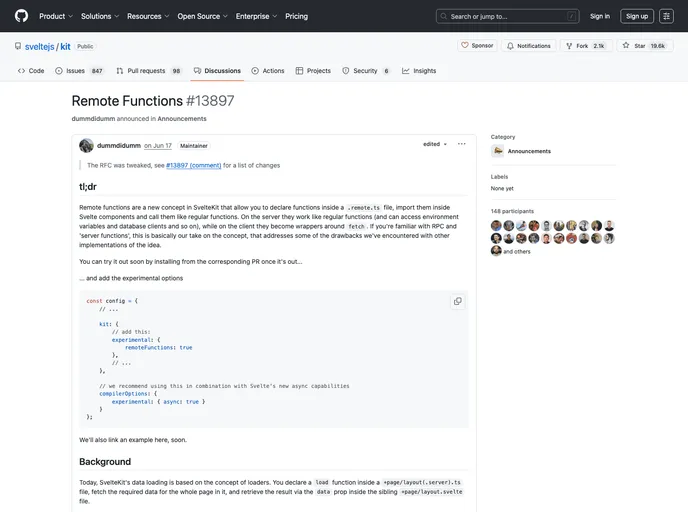
Task: Copy the config code block
Action: [x=458, y=301]
